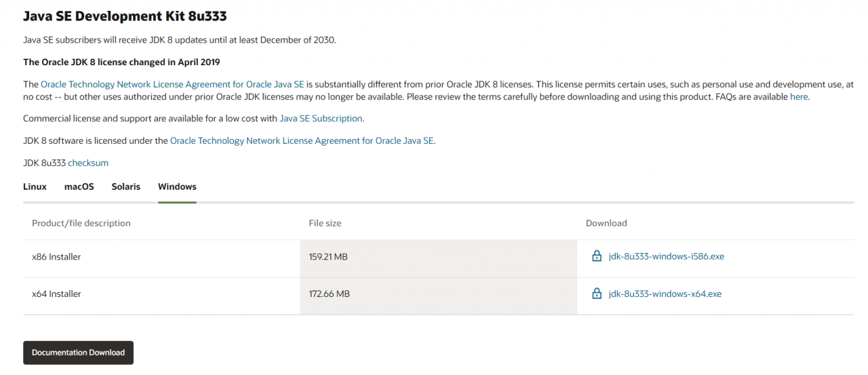868x375 pixels.
Task: Click the x86 Installer description cell
Action: click(57, 257)
